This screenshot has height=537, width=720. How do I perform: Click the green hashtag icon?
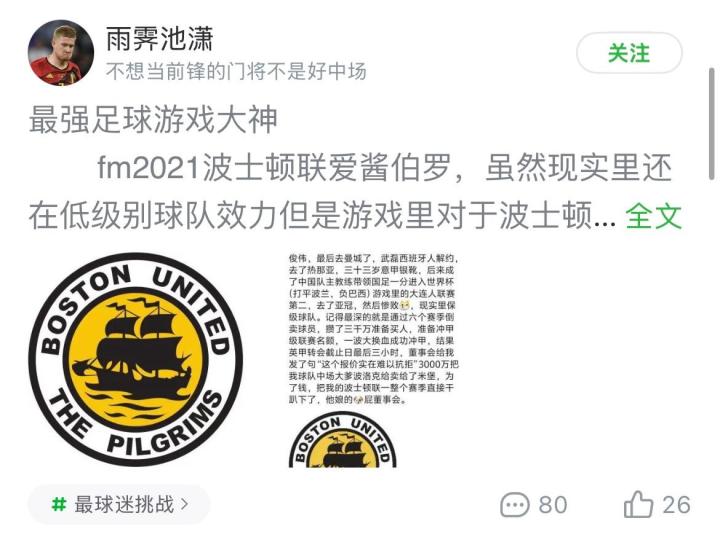59,504
